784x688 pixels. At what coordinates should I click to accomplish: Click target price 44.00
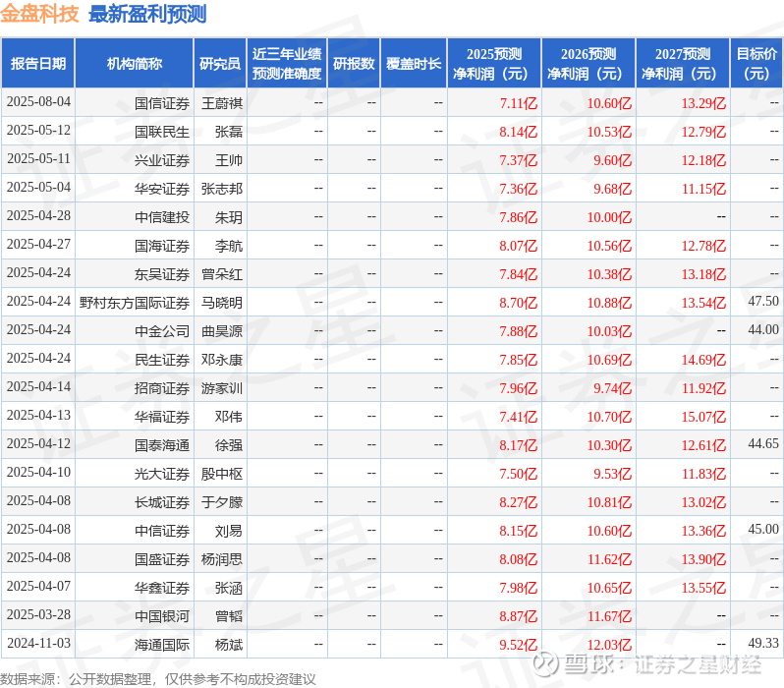[x=763, y=329]
